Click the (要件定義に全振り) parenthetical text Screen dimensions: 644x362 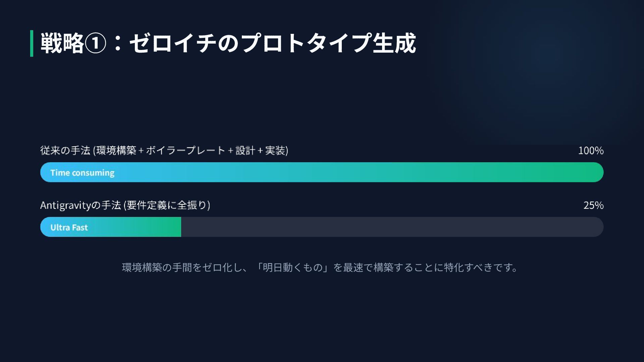coord(167,205)
